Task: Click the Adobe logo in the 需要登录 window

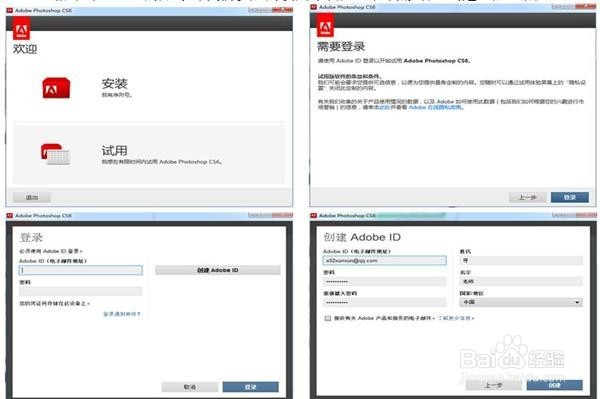Action: click(325, 26)
